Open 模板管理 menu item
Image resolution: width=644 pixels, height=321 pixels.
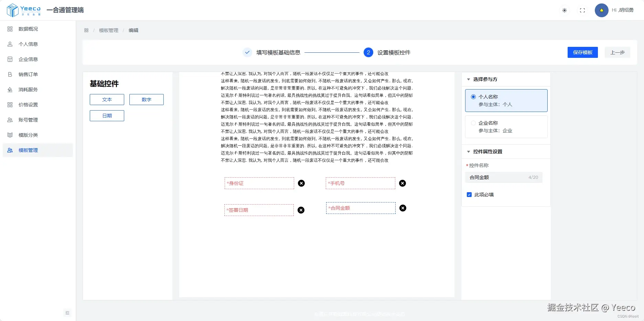[38, 150]
